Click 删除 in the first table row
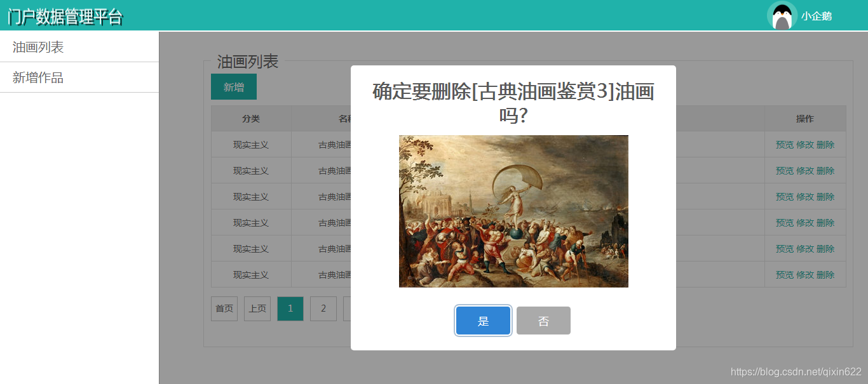Viewport: 868px width, 384px height. point(825,145)
